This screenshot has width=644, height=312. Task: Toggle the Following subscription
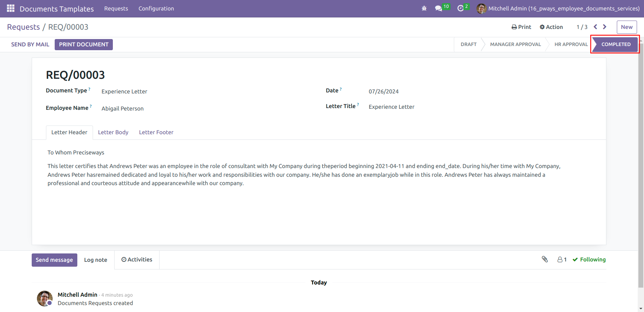pyautogui.click(x=589, y=259)
